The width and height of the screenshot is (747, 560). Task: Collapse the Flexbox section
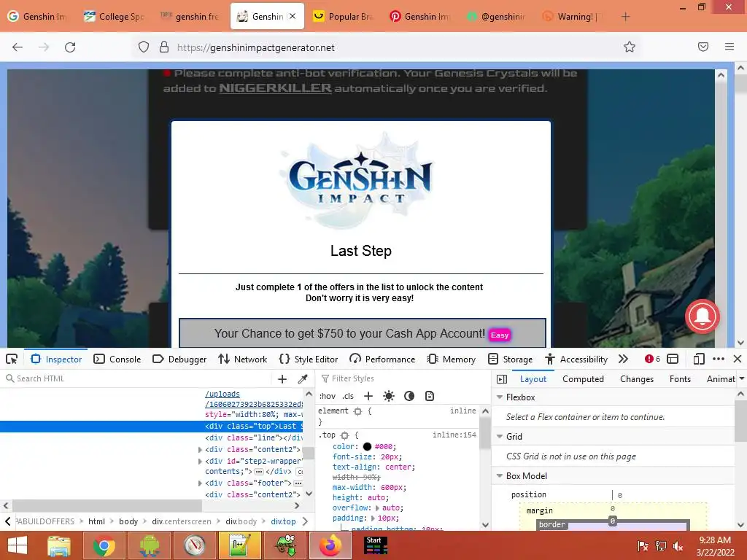[500, 397]
